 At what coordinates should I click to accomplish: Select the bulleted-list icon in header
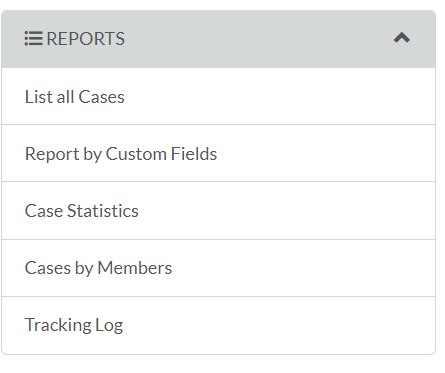[x=33, y=38]
